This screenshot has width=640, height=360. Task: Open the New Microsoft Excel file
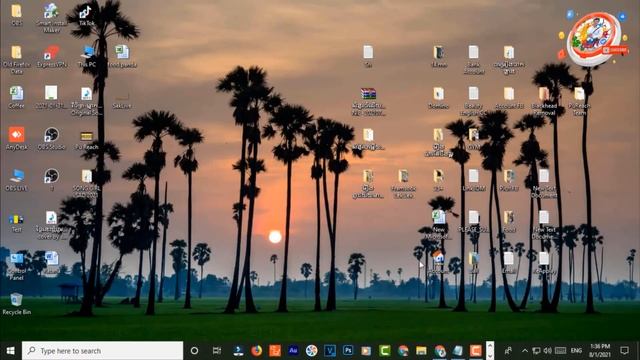(x=439, y=225)
